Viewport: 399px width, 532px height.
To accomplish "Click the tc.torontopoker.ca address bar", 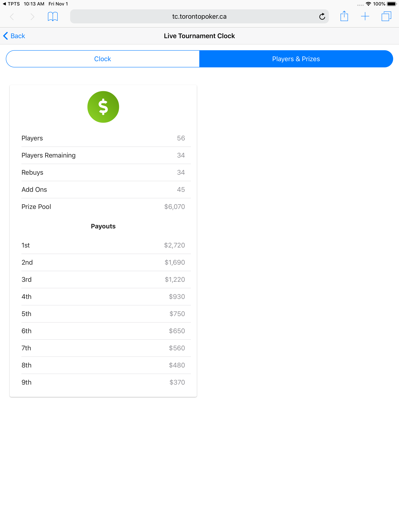I will 199,16.
